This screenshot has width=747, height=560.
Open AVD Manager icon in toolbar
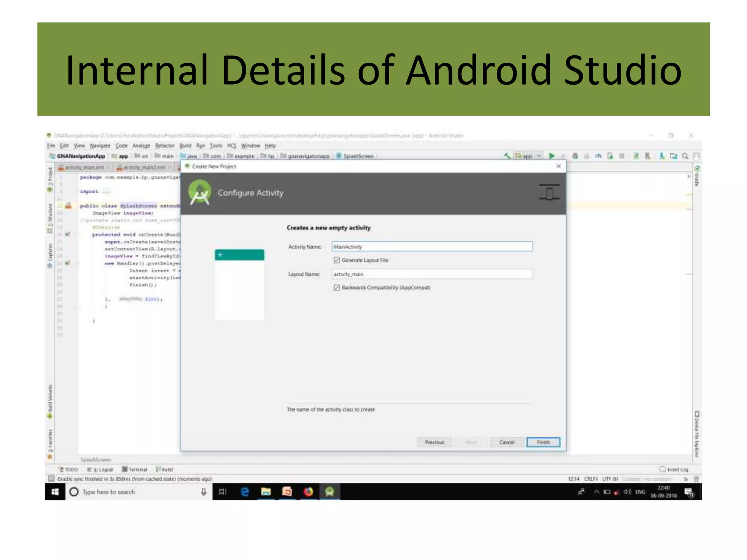click(x=648, y=156)
